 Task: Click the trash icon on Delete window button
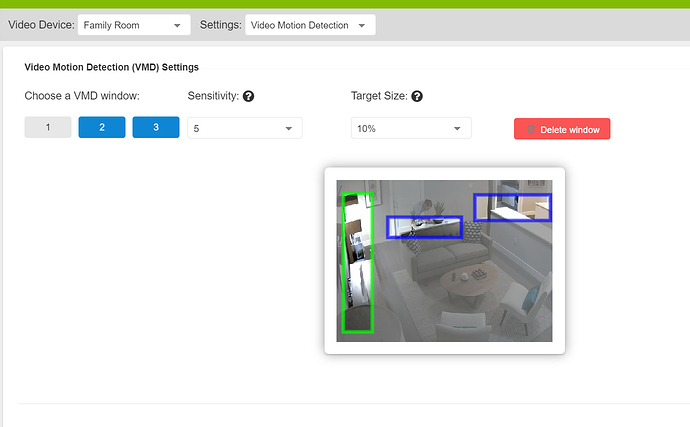coord(532,130)
